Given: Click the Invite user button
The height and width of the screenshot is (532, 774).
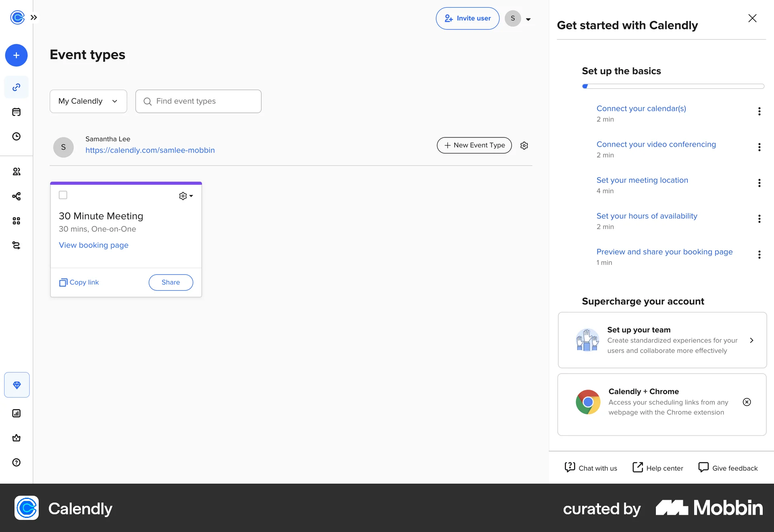Looking at the screenshot, I should pyautogui.click(x=468, y=18).
